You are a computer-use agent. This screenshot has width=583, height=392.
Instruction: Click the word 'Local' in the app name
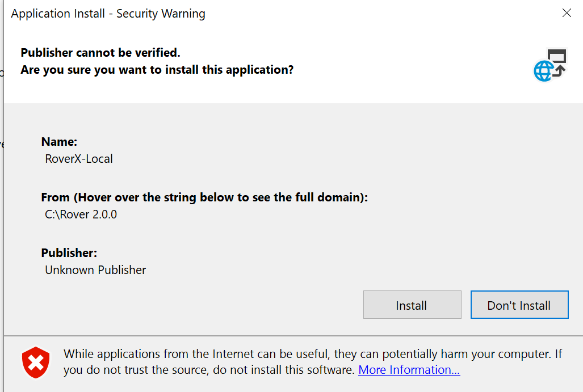(100, 159)
